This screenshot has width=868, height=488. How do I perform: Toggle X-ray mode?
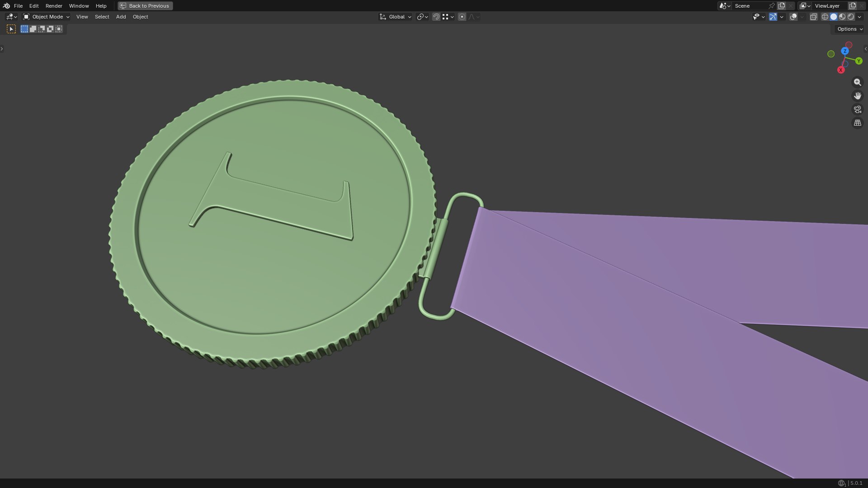(813, 17)
